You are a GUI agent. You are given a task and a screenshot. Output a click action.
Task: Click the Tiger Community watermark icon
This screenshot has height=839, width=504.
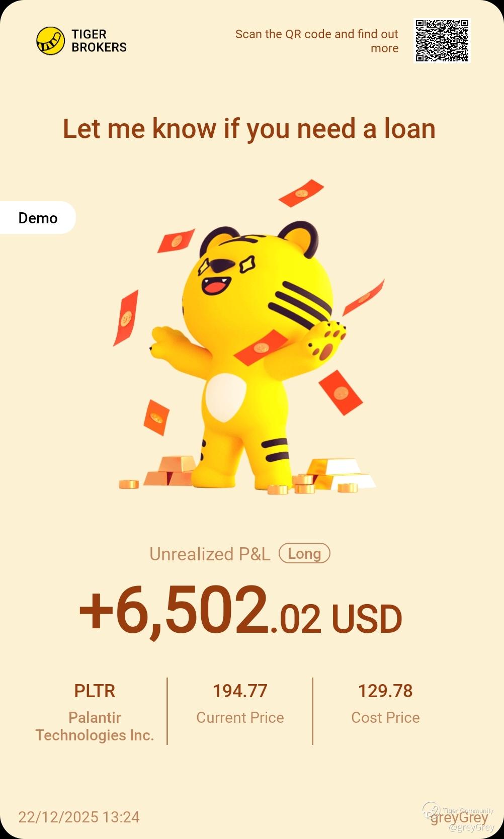431,810
